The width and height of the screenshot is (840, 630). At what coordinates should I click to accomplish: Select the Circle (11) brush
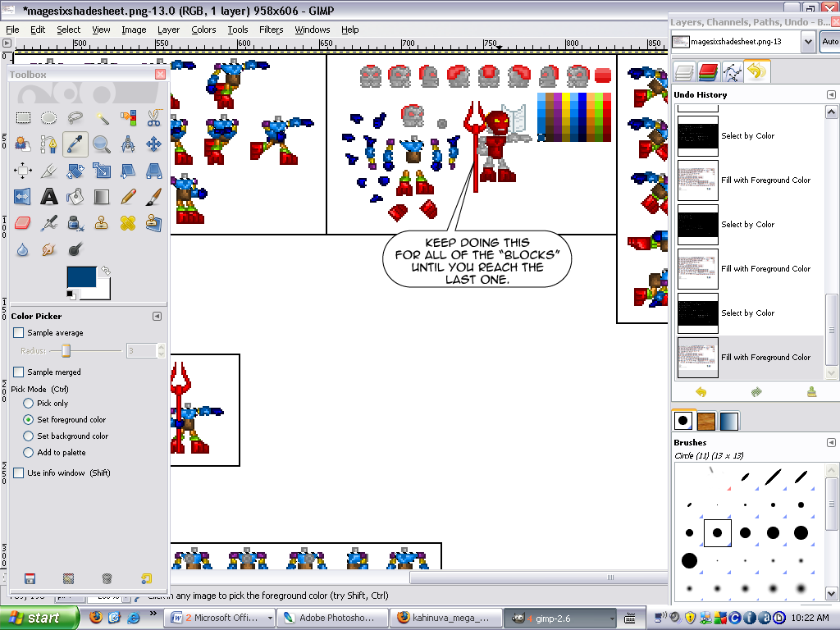point(717,532)
